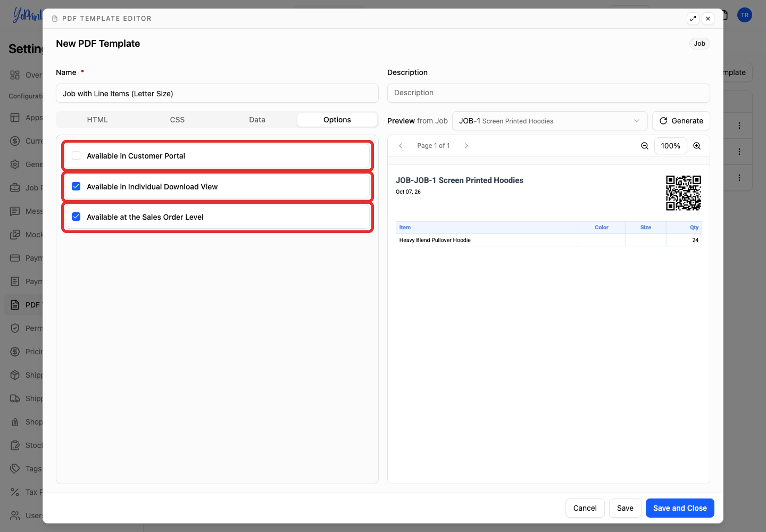The width and height of the screenshot is (766, 532).
Task: Open second row three-dot menu behind dialog
Action: [x=739, y=152]
